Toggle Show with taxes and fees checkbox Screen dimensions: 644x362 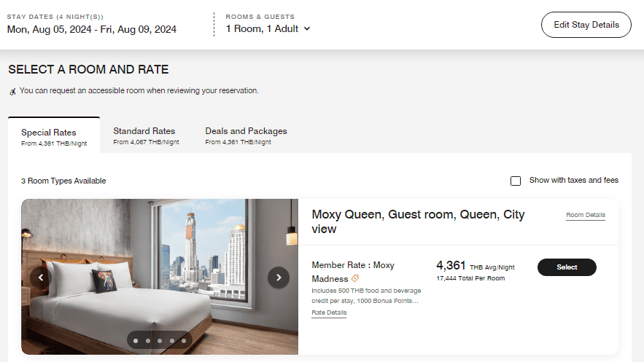516,181
